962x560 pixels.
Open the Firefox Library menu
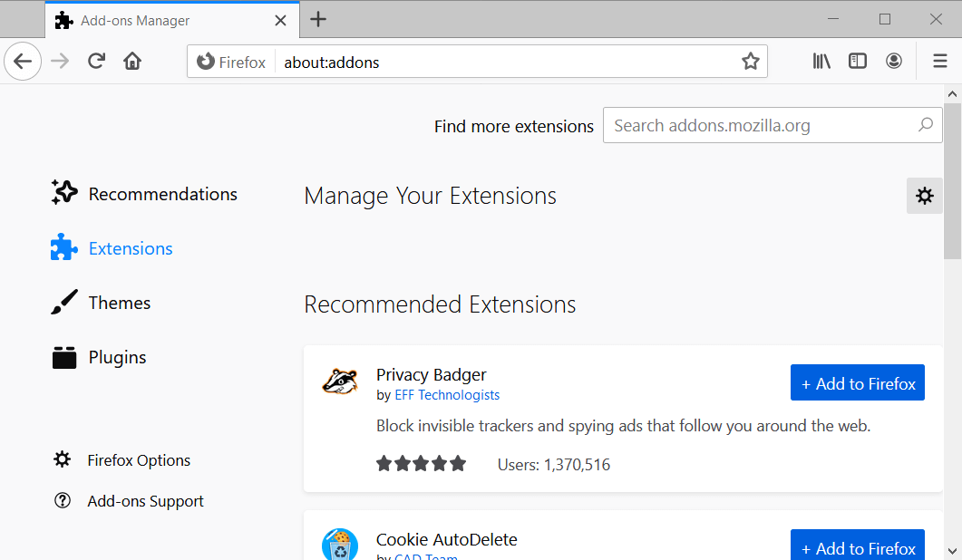tap(821, 61)
